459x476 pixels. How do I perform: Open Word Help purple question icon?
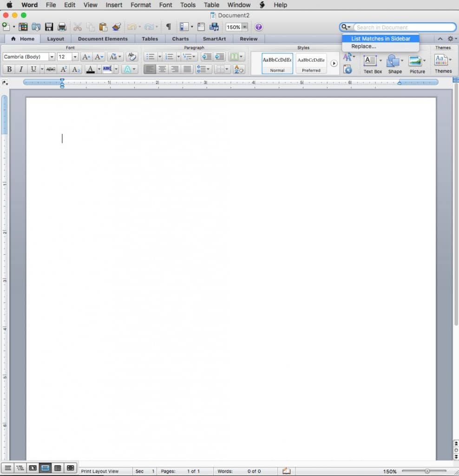coord(259,27)
